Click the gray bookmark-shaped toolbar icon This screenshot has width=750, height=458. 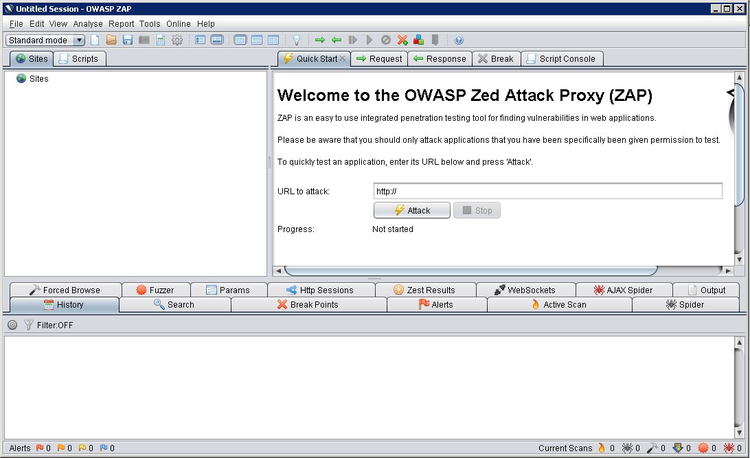[x=435, y=40]
